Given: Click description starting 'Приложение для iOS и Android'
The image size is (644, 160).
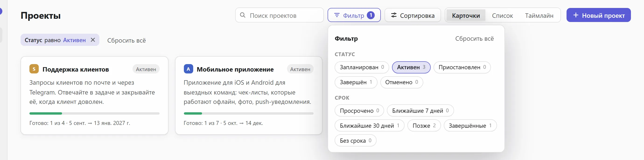Looking at the screenshot, I should coord(248,92).
